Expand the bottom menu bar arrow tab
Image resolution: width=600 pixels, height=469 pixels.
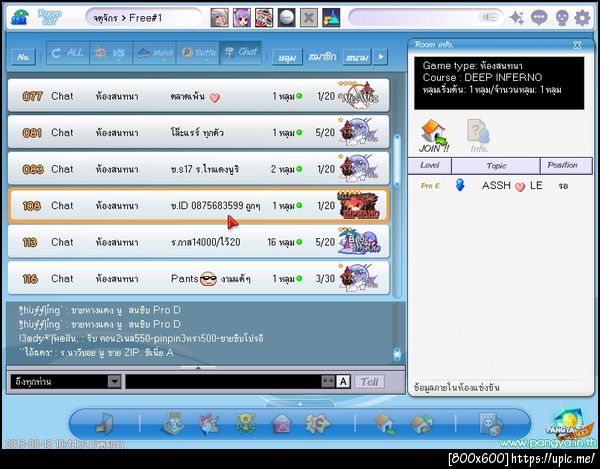coord(300,404)
